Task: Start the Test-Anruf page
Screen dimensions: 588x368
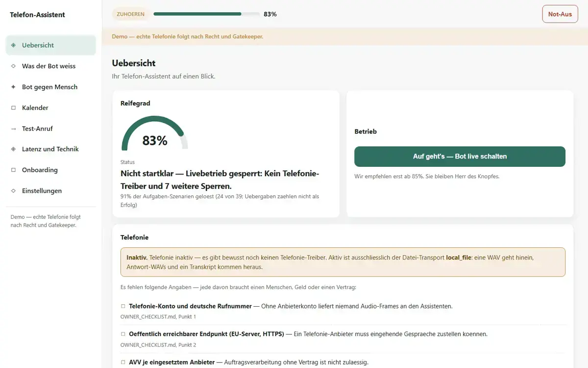Action: (x=51, y=129)
